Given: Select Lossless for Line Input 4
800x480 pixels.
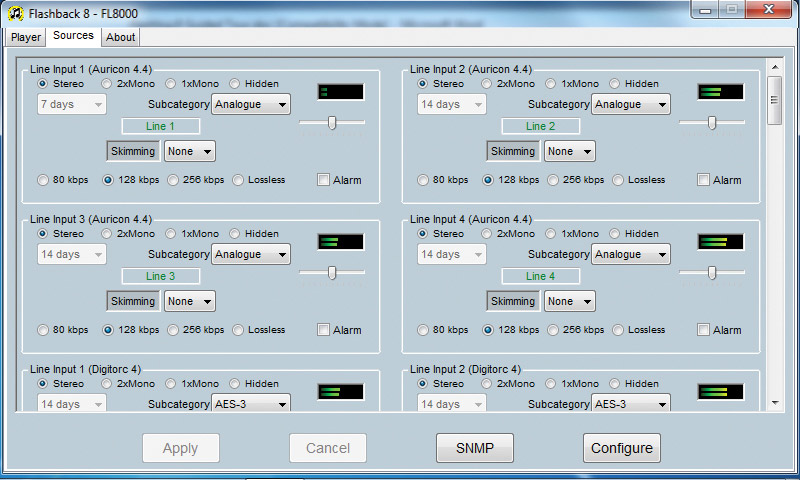Looking at the screenshot, I should click(620, 330).
